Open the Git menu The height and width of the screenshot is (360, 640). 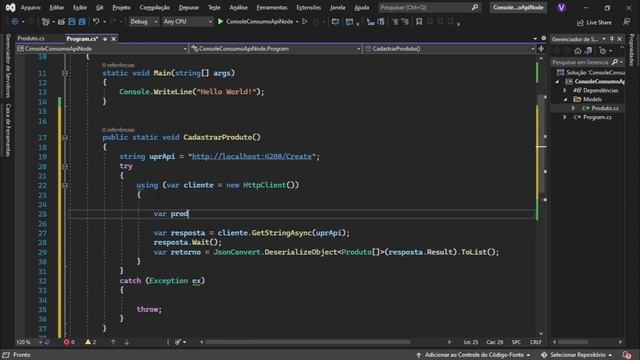click(x=100, y=7)
